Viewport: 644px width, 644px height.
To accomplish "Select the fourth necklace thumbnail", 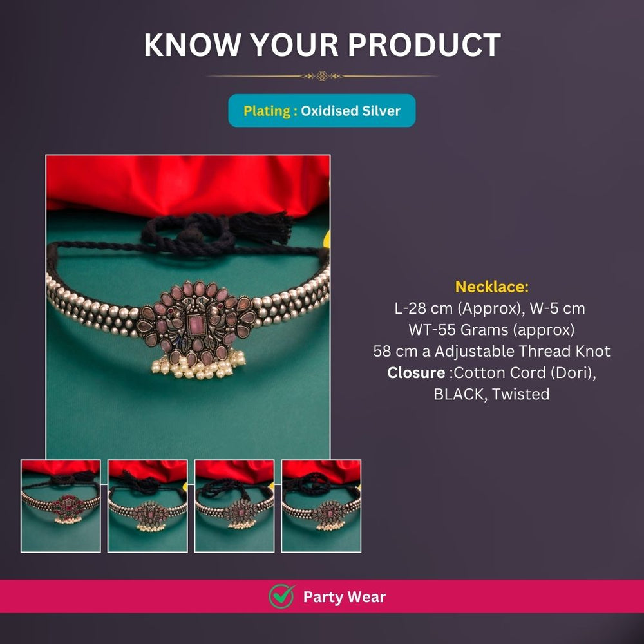I will tap(321, 506).
